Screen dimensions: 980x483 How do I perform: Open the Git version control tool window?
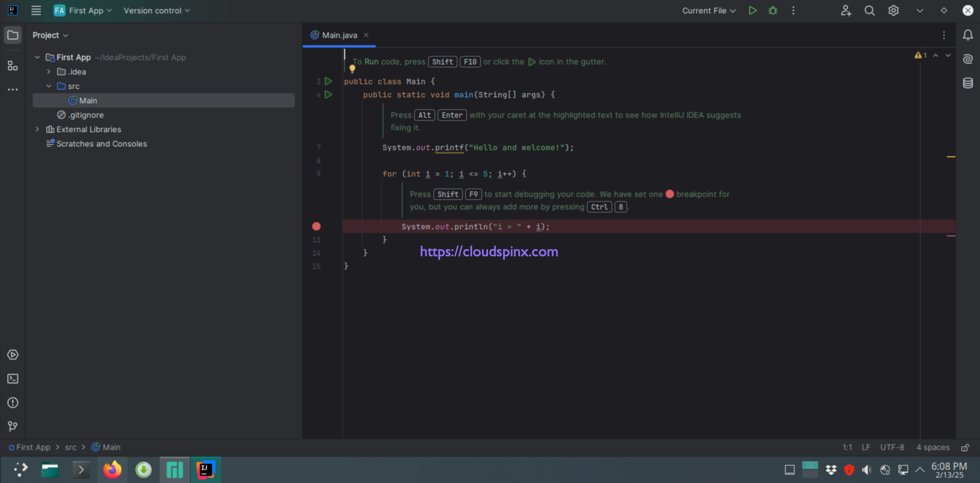pyautogui.click(x=12, y=426)
